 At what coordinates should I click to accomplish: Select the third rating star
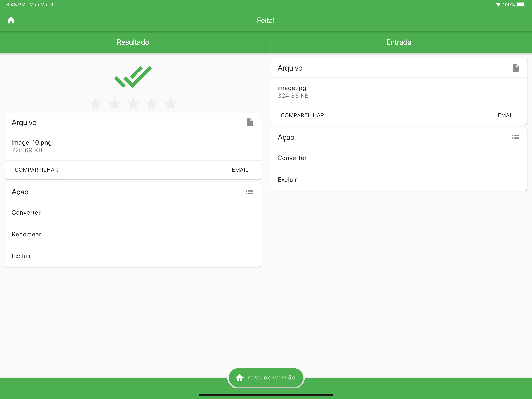point(133,103)
